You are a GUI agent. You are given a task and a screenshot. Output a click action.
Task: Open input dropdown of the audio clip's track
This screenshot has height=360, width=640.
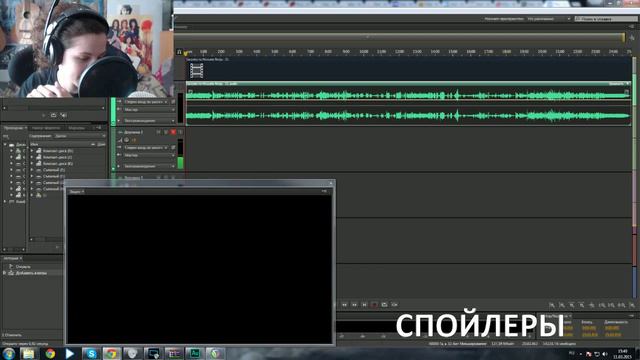tap(146, 102)
